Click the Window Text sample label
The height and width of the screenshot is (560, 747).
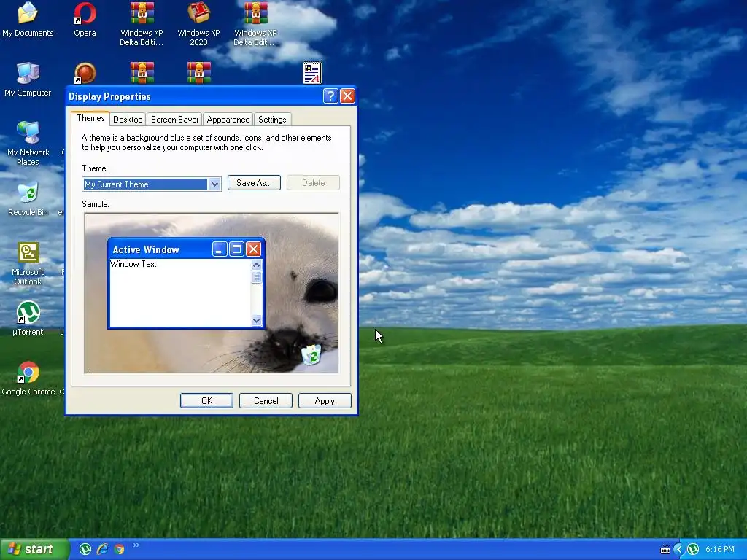tap(133, 264)
